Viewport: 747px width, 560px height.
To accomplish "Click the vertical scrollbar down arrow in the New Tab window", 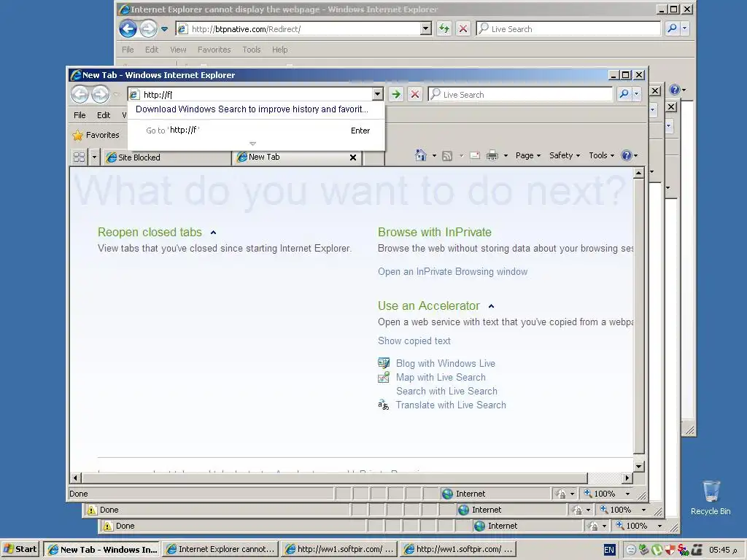I will pos(639,466).
